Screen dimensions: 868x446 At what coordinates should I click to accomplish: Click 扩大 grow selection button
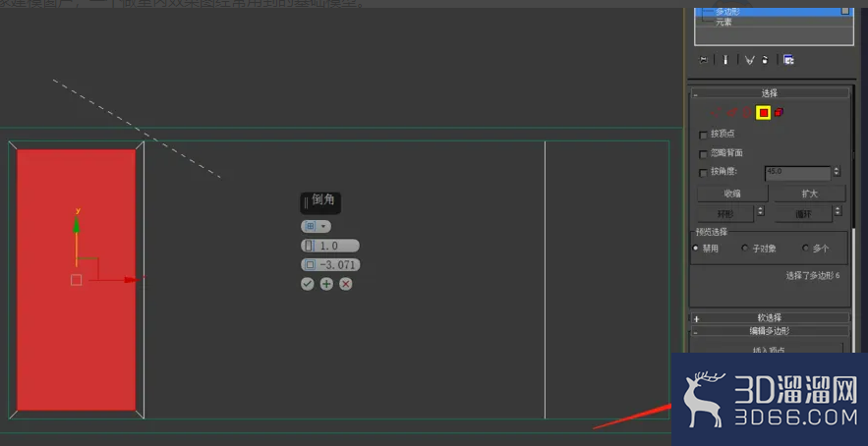click(x=809, y=194)
